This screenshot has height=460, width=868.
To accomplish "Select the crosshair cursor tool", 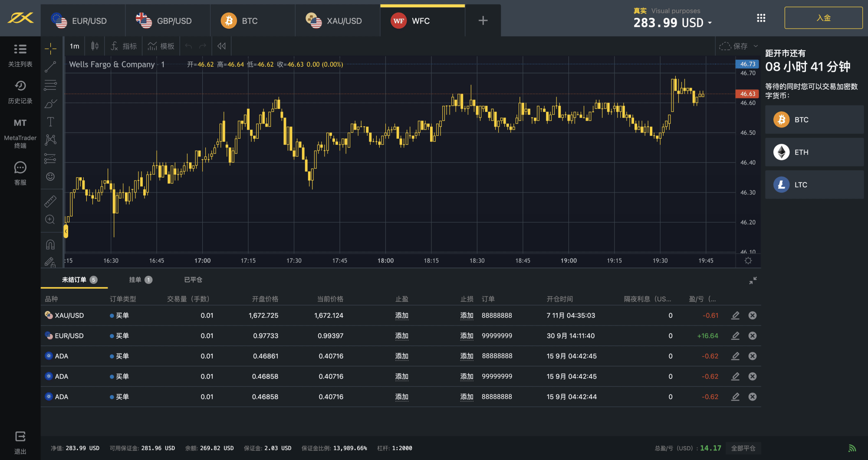I will pos(50,49).
